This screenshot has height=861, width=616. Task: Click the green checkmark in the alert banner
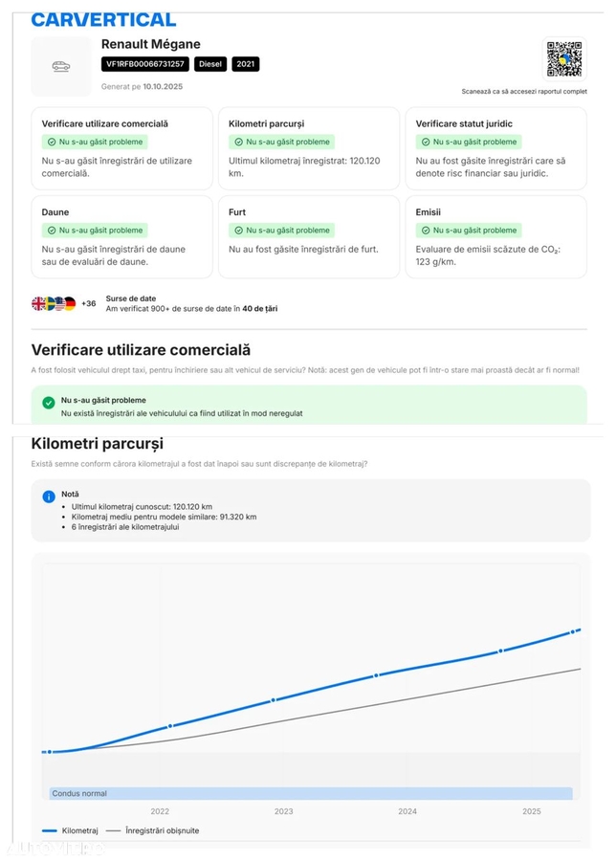coord(49,403)
